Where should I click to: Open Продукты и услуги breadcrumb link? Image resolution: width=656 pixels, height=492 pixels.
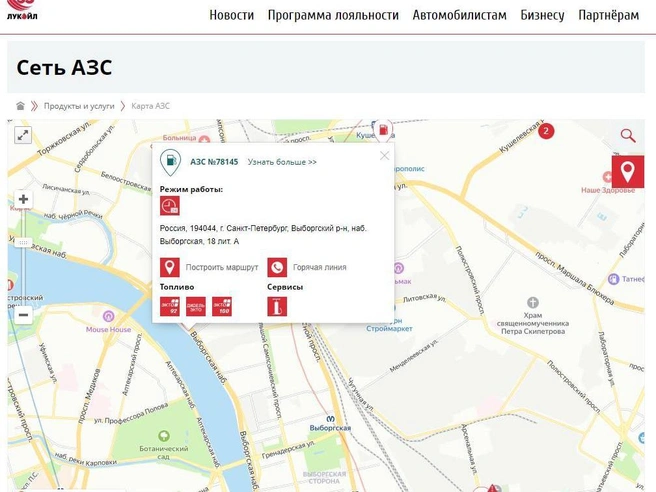(79, 106)
